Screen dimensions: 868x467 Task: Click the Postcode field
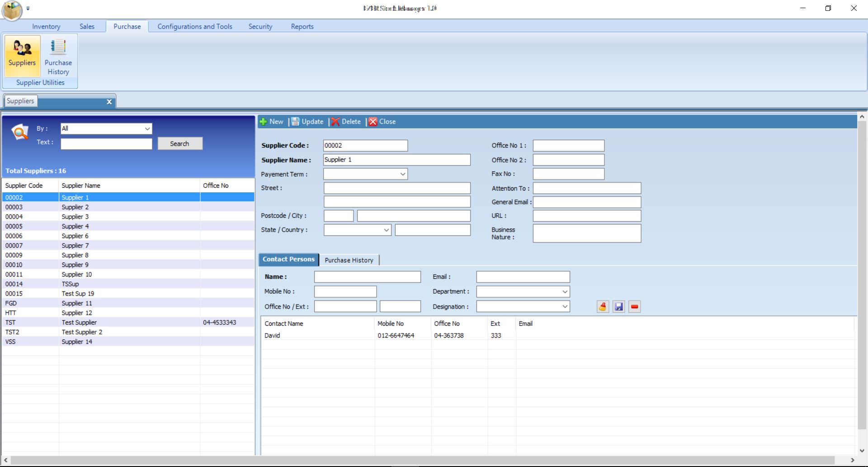[339, 216]
